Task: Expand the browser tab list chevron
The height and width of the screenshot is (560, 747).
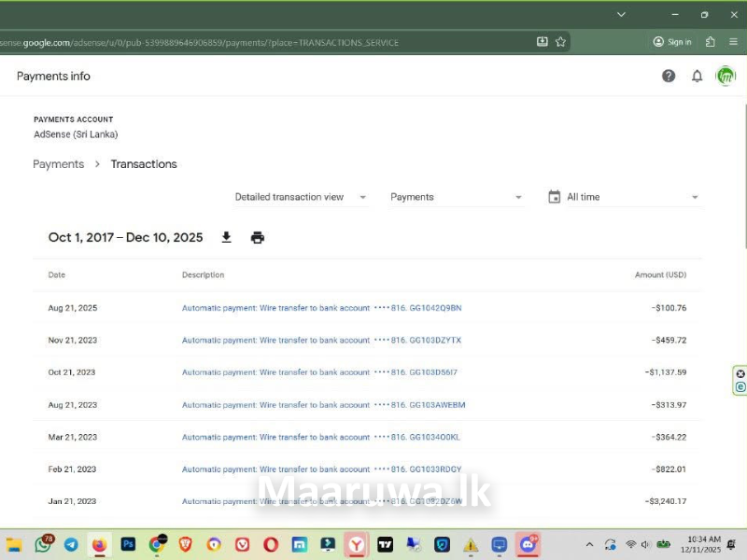Action: [x=622, y=15]
